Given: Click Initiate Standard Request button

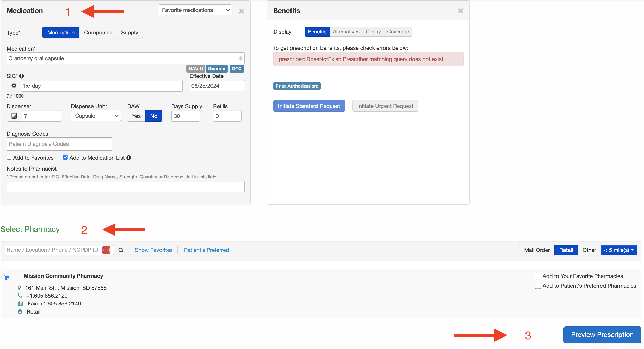Looking at the screenshot, I should coord(309,106).
